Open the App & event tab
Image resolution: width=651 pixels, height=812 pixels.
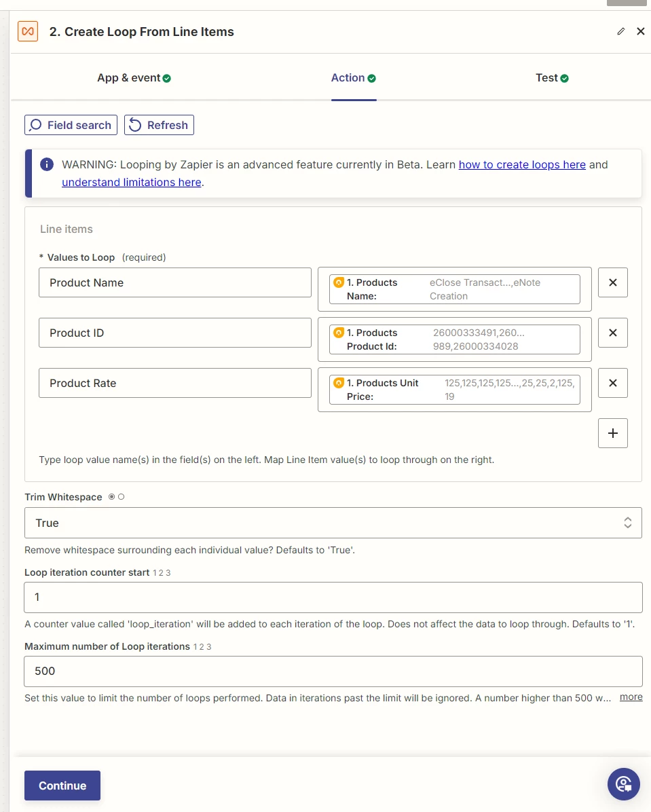[134, 77]
